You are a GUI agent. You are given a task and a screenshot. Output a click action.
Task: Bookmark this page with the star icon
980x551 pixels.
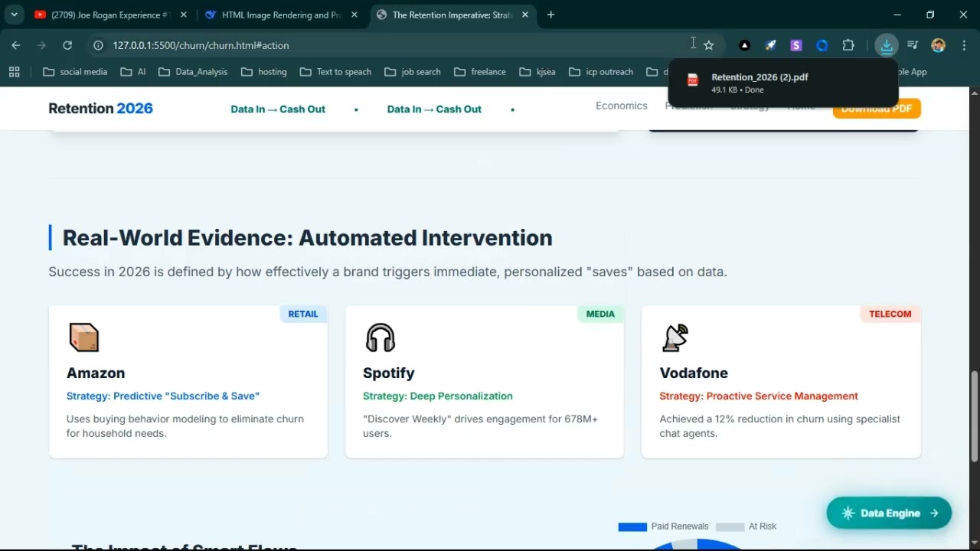pyautogui.click(x=709, y=45)
